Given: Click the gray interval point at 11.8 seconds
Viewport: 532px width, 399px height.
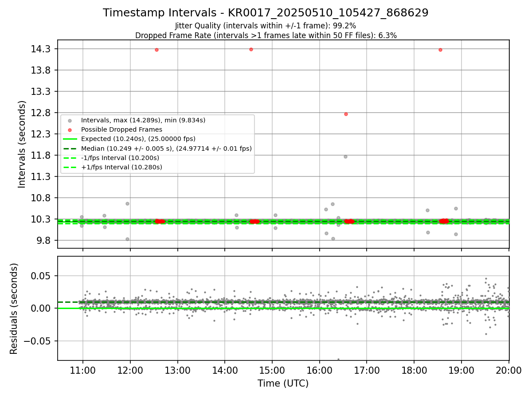Looking at the screenshot, I should [x=345, y=156].
